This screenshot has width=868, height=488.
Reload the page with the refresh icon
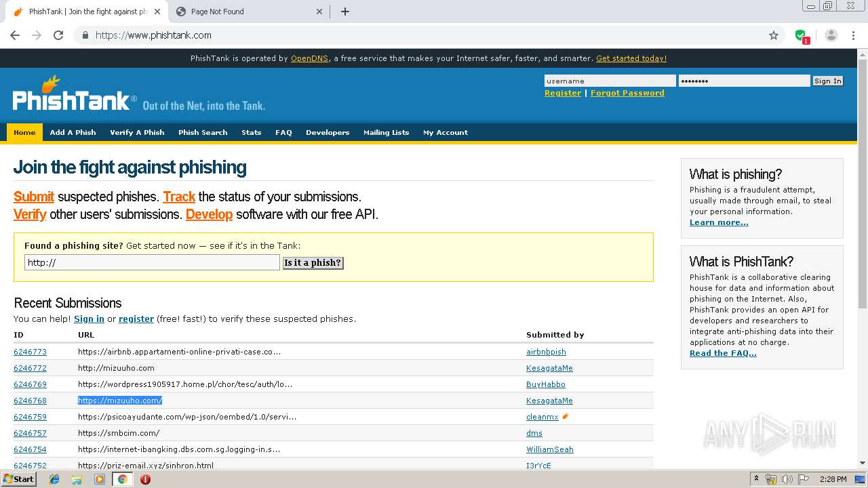pos(58,35)
